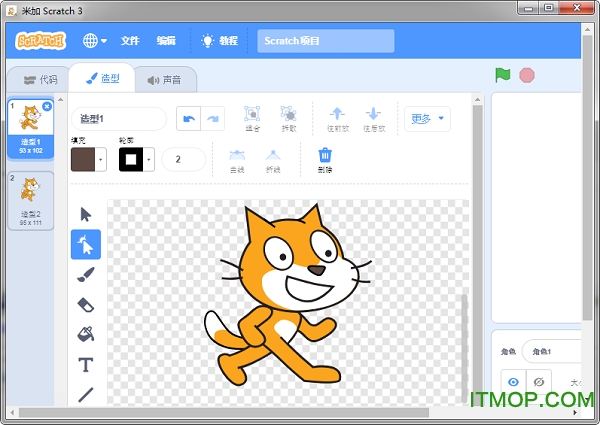The width and height of the screenshot is (600, 425).
Task: Click the 删除 (Delete) trash icon
Action: 325,160
